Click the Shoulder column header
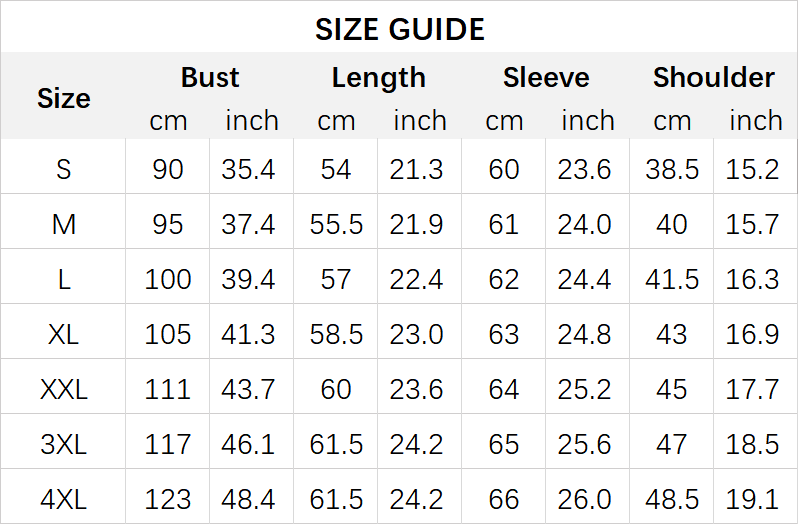Image resolution: width=798 pixels, height=524 pixels. 713,78
